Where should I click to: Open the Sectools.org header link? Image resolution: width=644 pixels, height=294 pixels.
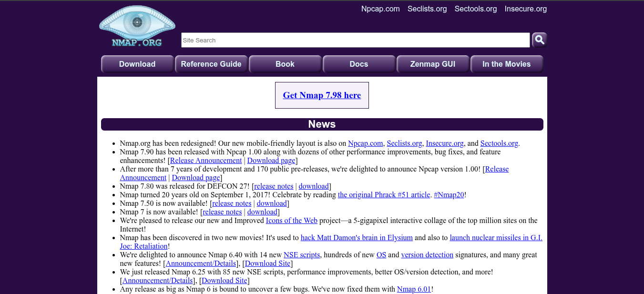(476, 9)
